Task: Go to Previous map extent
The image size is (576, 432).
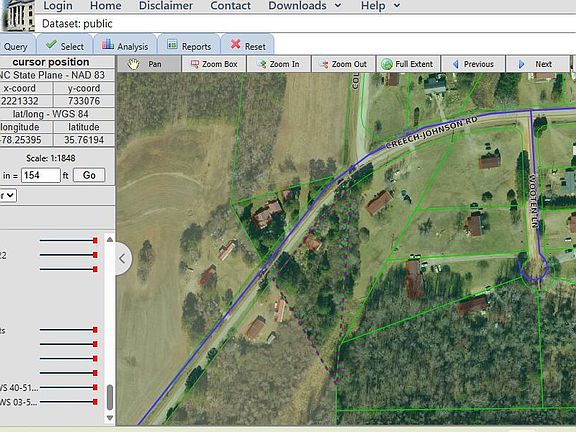Action: [473, 64]
